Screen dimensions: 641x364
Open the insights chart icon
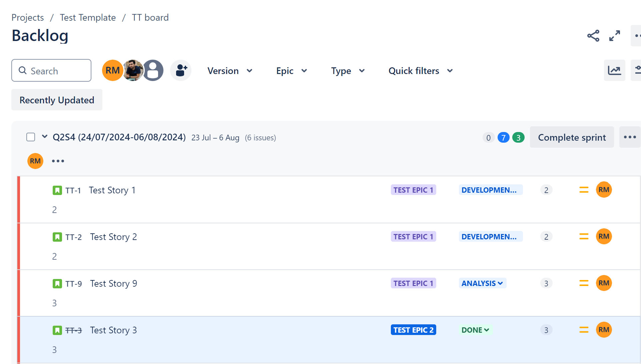click(x=614, y=70)
